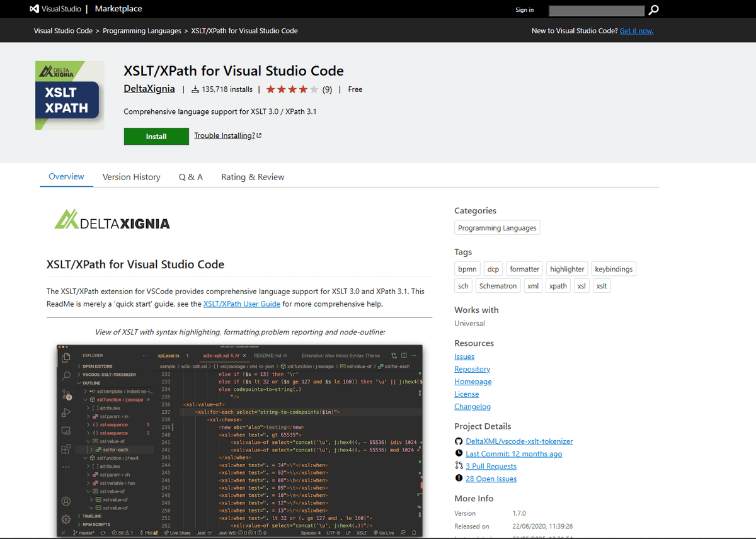Viewport: 756px width, 539px height.
Task: Open the Homepage resource link
Action: pos(473,382)
